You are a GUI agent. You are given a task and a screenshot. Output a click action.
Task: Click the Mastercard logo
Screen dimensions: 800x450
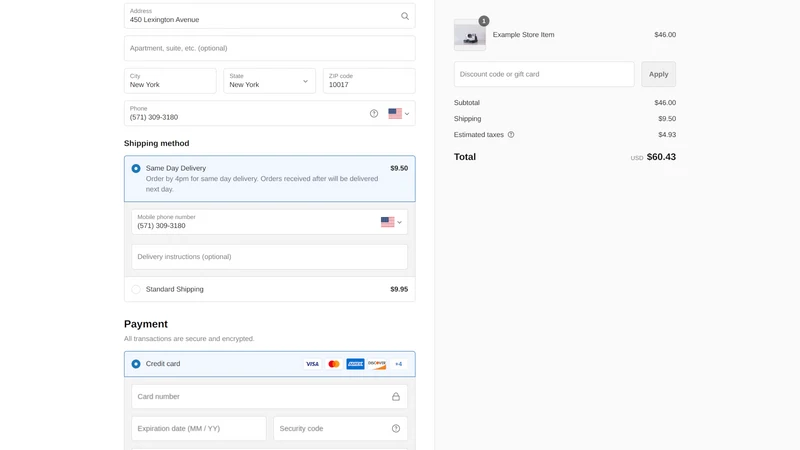[x=334, y=364]
